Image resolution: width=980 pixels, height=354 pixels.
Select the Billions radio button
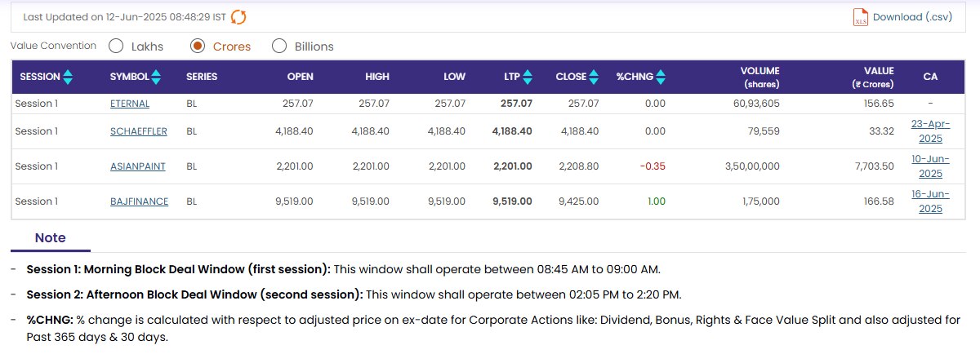tap(279, 46)
